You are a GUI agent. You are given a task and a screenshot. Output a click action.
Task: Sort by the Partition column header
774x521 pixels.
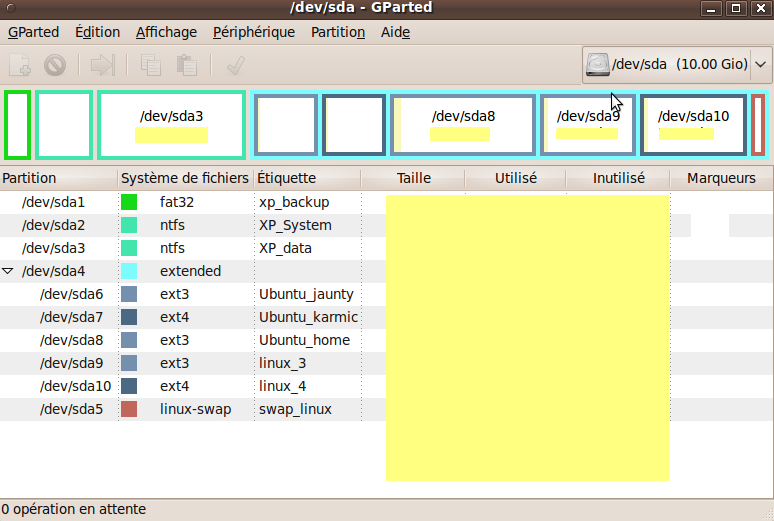(x=58, y=178)
